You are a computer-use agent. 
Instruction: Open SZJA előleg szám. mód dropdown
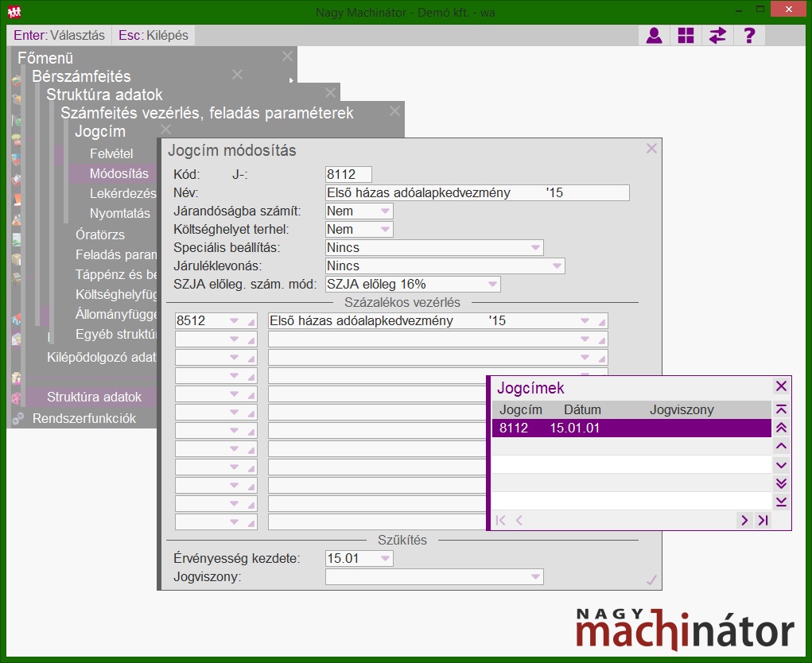coord(492,284)
